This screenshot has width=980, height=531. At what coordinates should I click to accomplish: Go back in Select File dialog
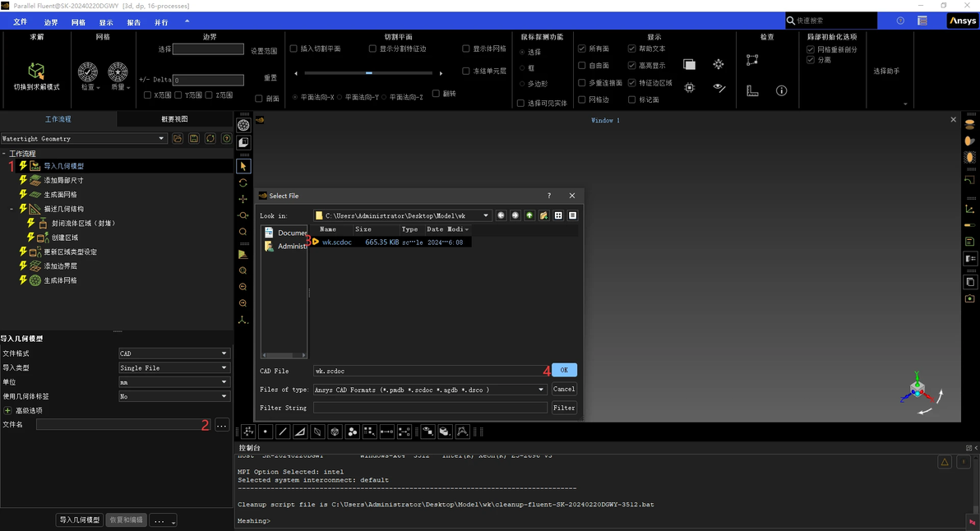501,215
